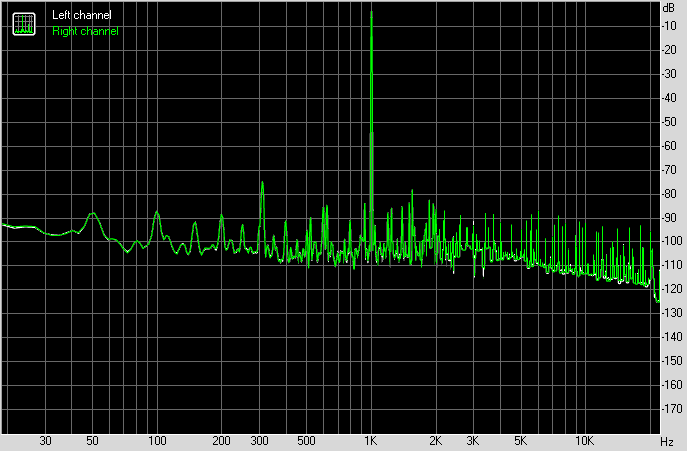The image size is (687, 451).
Task: Click the 500 frequency axis label
Action: pyautogui.click(x=306, y=440)
